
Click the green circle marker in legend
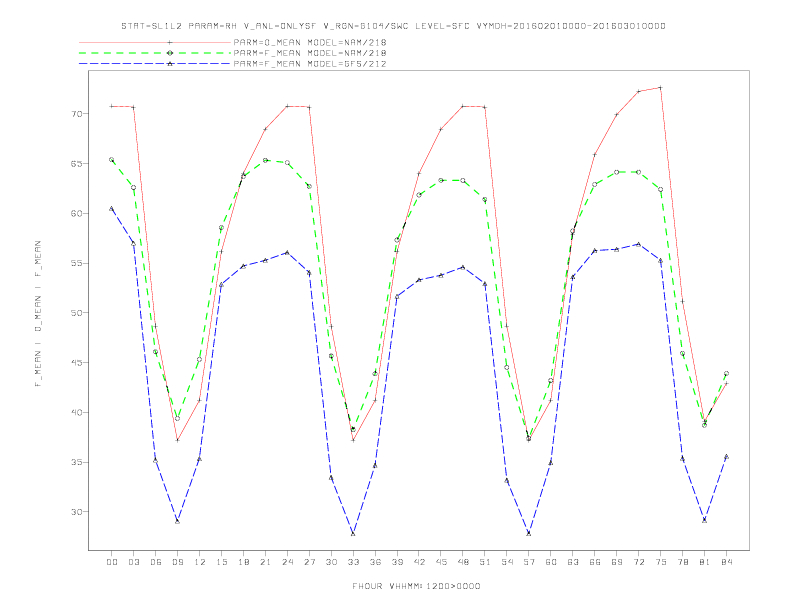pyautogui.click(x=170, y=53)
